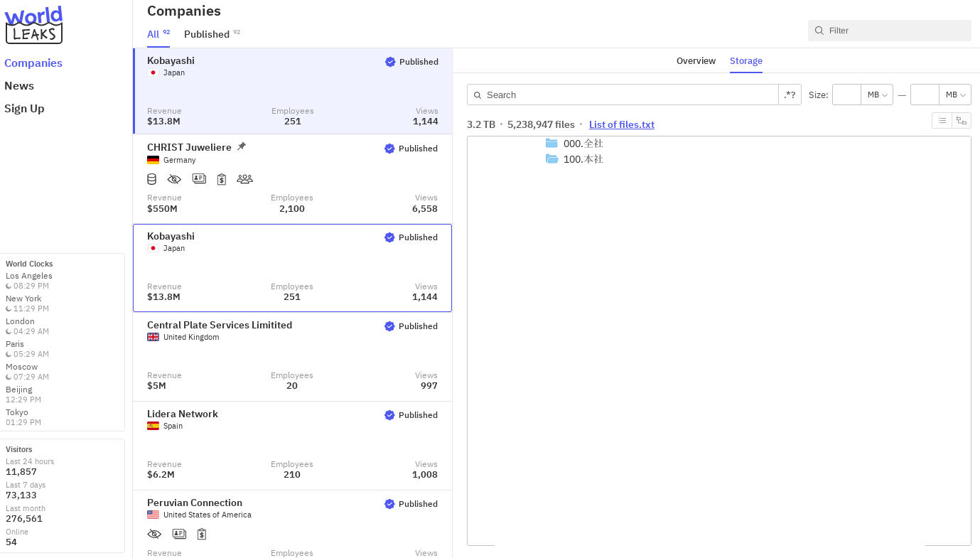This screenshot has width=980, height=558.
Task: Click the pin icon beside CHRIST Juweliere
Action: 242,146
